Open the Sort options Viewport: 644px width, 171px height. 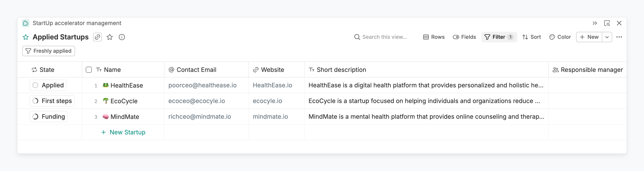coord(532,37)
